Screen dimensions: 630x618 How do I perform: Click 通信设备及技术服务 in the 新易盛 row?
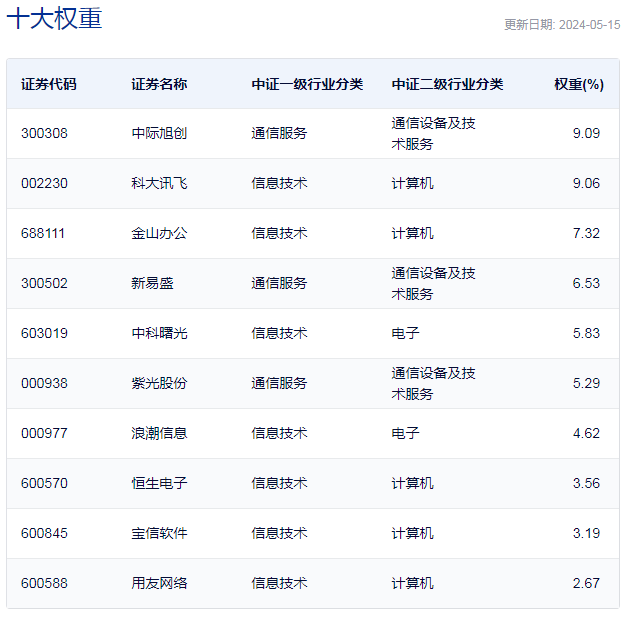click(x=434, y=283)
